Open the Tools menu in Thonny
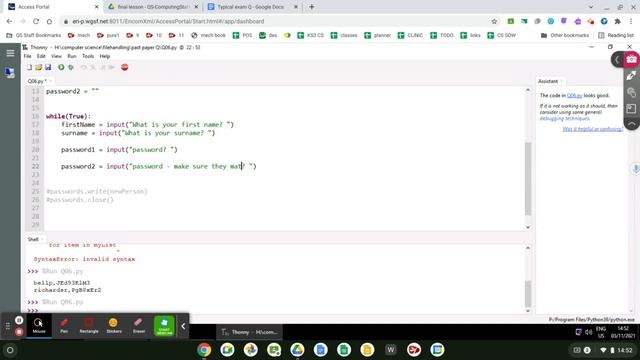This screenshot has height=360, width=640. point(88,56)
